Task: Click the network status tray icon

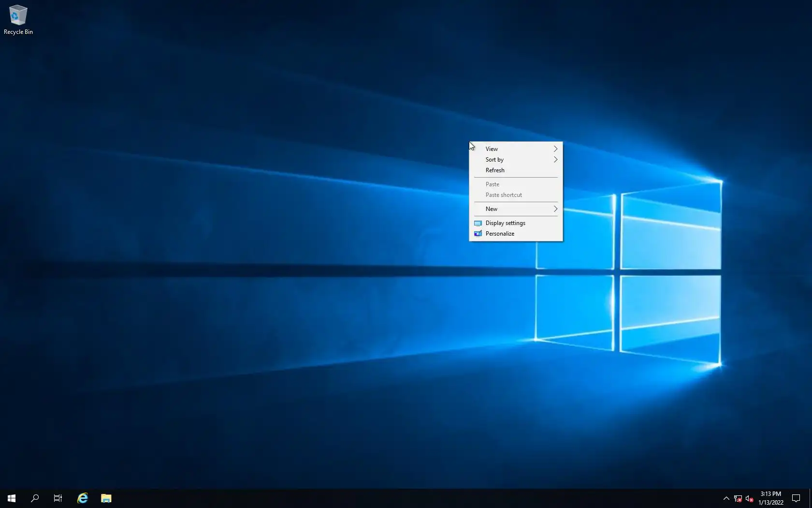Action: pos(738,498)
